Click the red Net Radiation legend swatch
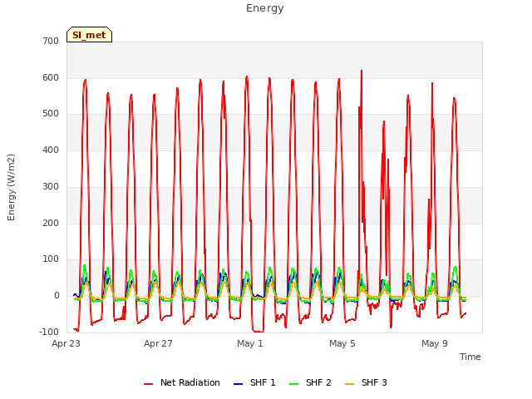The width and height of the screenshot is (532, 399). click(x=148, y=384)
